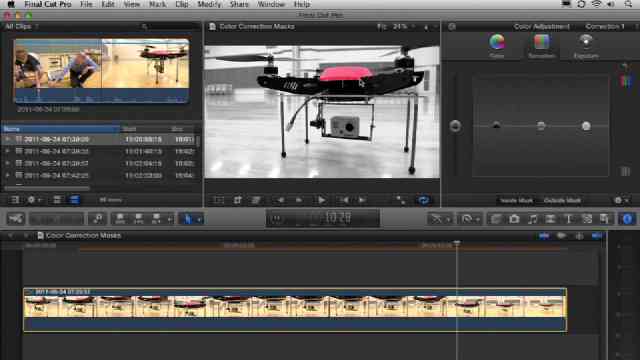
Task: Connect clip to primary storyline
Action: tap(120, 219)
